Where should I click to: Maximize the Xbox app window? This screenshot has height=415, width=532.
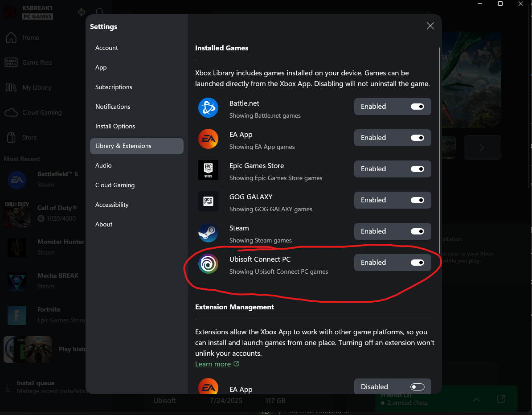pyautogui.click(x=500, y=4)
